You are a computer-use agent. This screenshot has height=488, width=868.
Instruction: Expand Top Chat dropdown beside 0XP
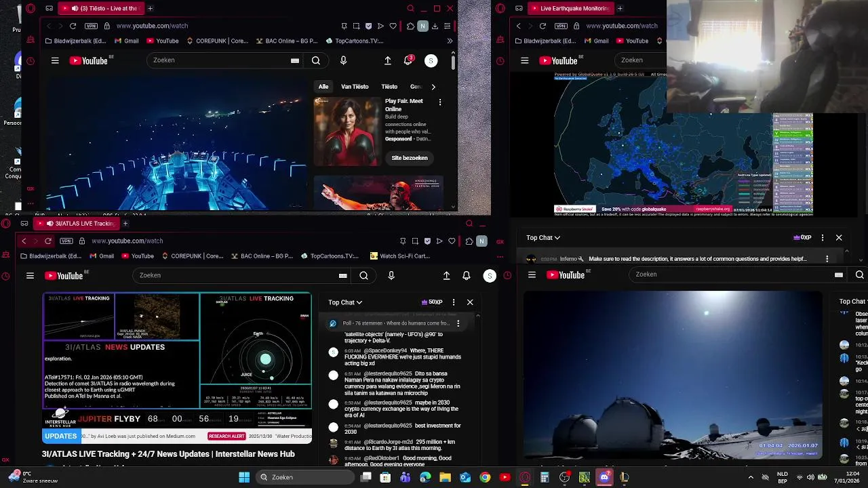[x=543, y=238]
